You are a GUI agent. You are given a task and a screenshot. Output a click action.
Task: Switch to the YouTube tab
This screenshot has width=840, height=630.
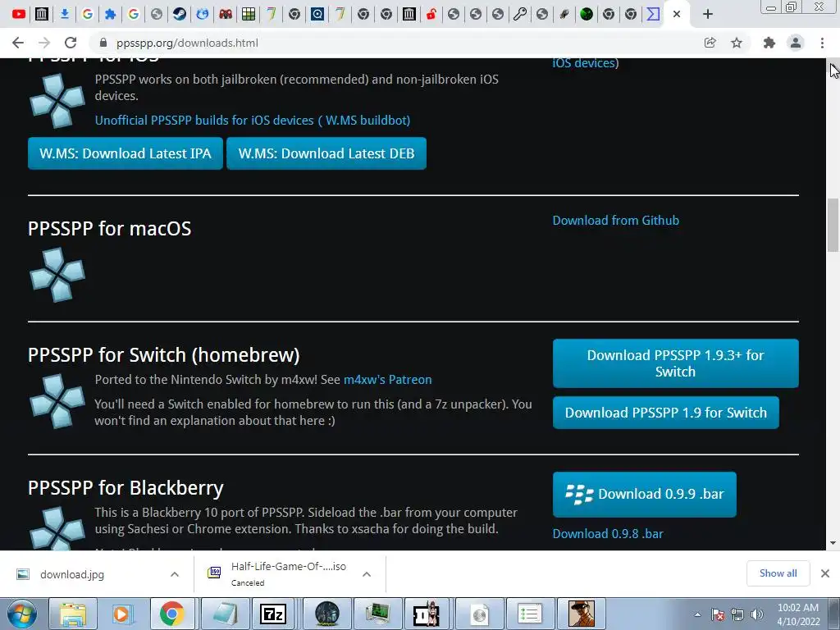(19, 14)
